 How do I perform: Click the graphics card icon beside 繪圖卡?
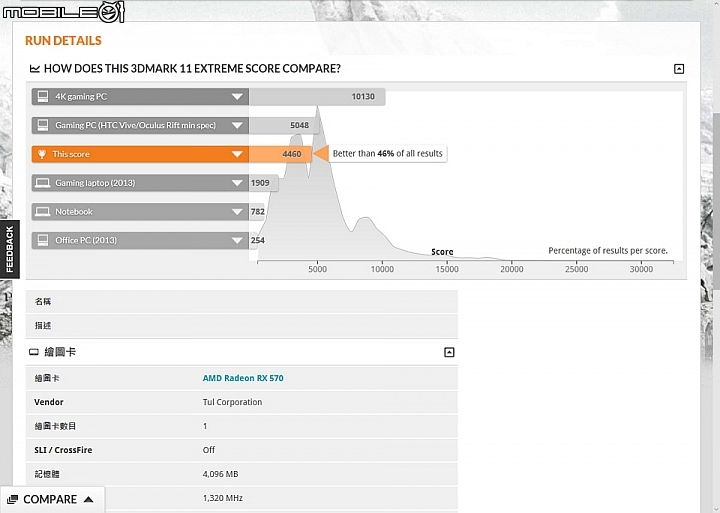tap(34, 352)
